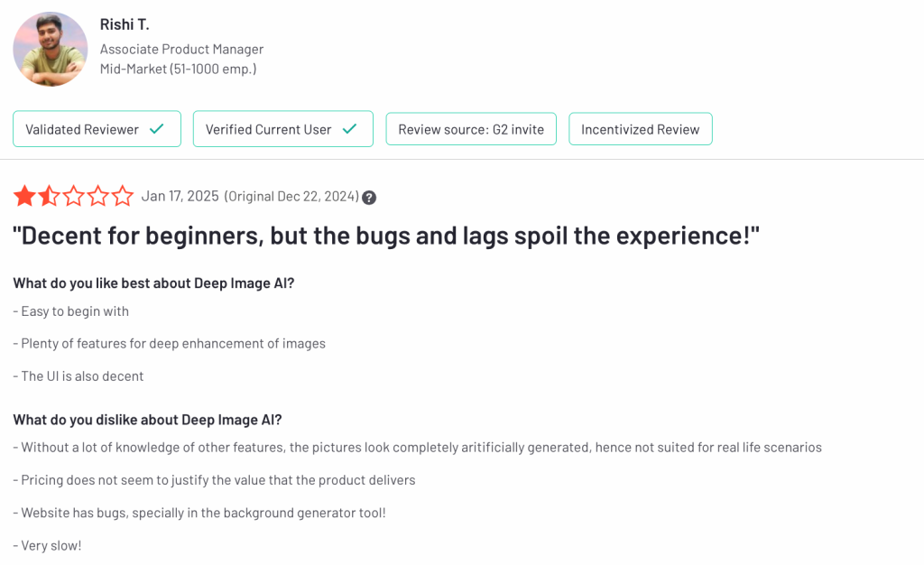Click the Mid-Market company size text
Image resolution: width=924 pixels, height=565 pixels.
coord(178,69)
